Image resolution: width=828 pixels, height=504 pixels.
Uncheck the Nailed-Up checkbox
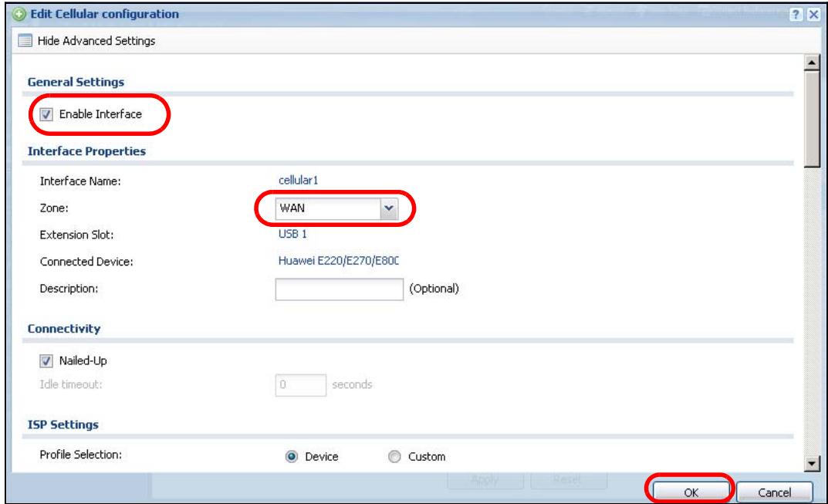click(46, 361)
